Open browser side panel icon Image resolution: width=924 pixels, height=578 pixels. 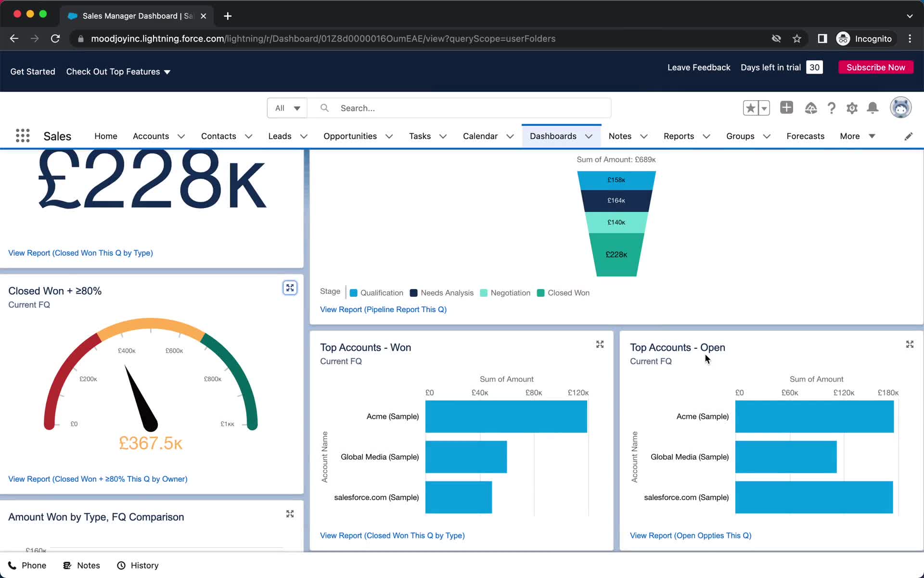coord(822,39)
